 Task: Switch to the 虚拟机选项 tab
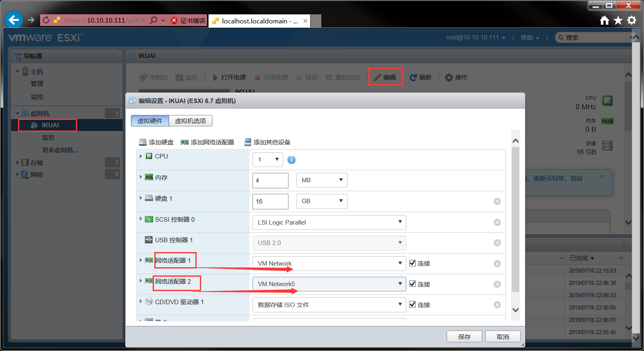click(190, 121)
